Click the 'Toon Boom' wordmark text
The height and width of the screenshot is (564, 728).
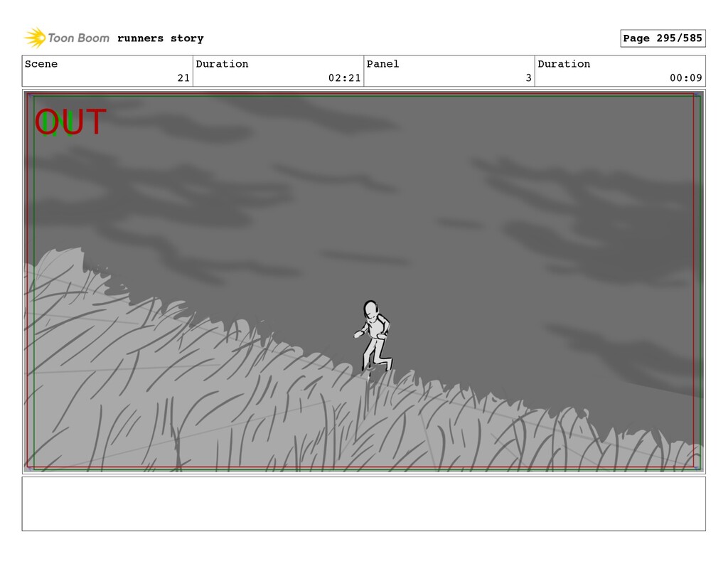[x=78, y=38]
